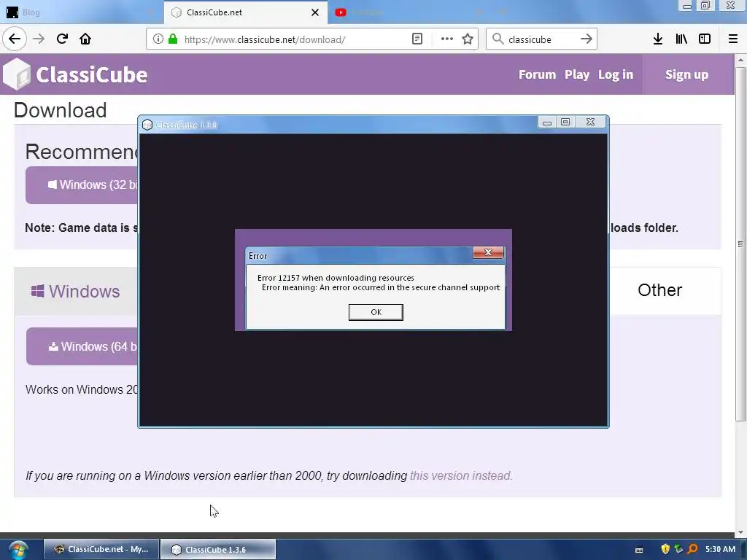
Task: Open the Windows Start orb
Action: pyautogui.click(x=18, y=550)
